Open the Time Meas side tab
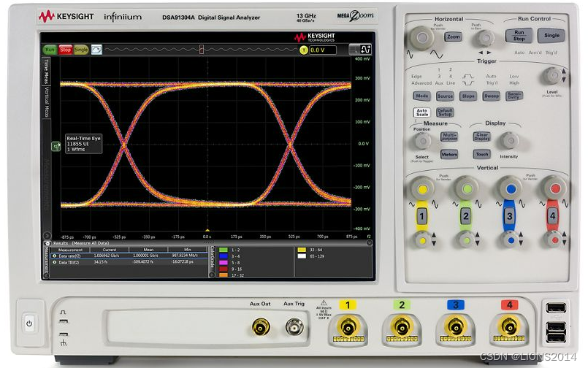588x368 pixels. click(46, 72)
